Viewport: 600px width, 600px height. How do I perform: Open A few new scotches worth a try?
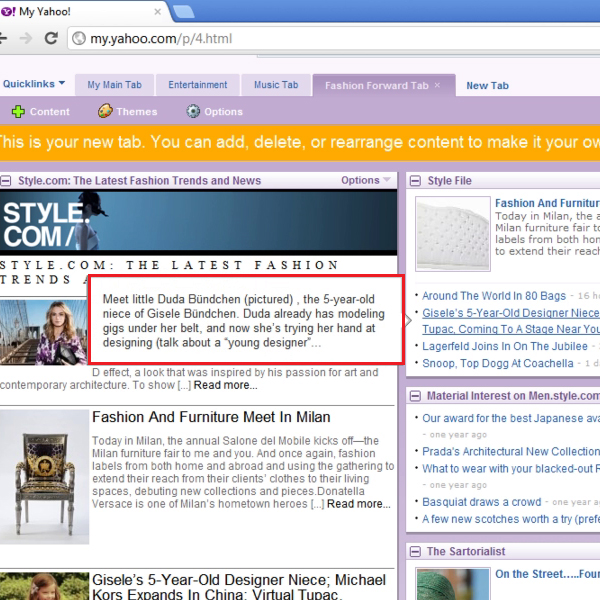click(511, 519)
